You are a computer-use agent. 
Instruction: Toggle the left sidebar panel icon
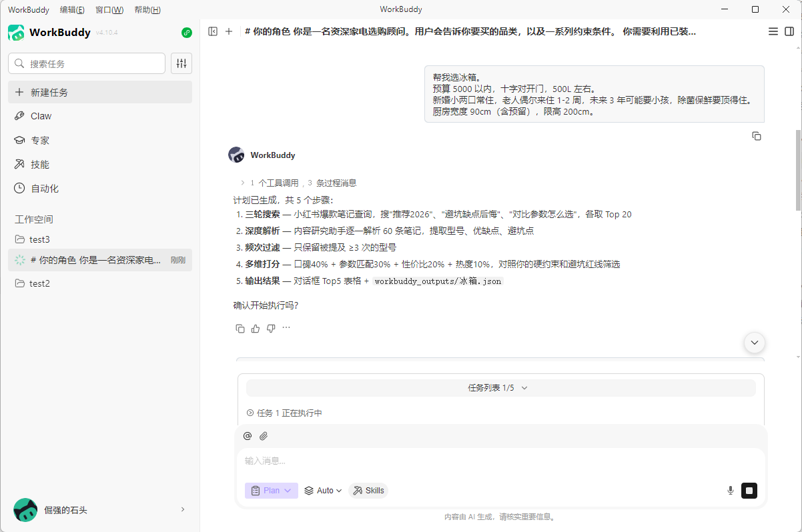(213, 31)
